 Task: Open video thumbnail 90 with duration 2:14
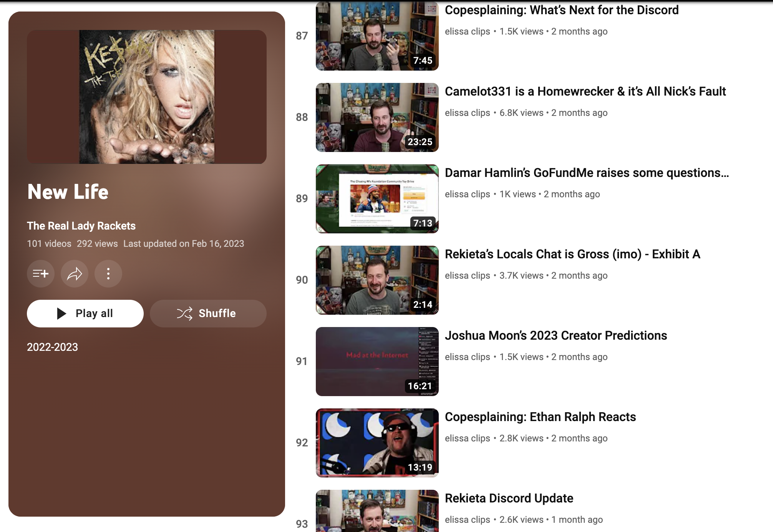pos(377,280)
